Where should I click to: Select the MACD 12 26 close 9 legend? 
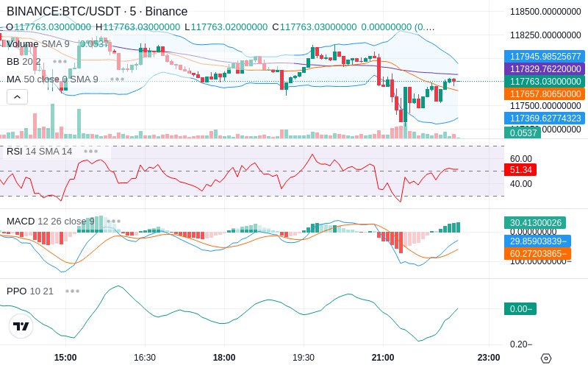pyautogui.click(x=51, y=222)
